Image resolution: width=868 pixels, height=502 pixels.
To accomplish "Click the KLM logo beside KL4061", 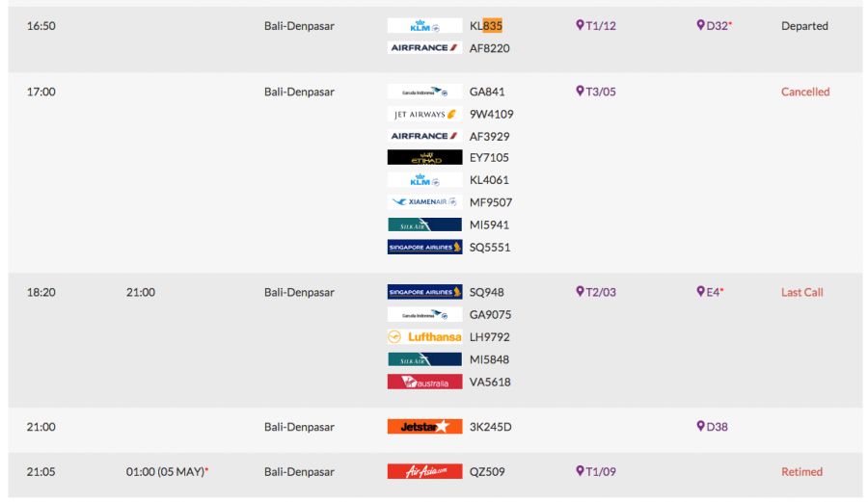I will click(x=424, y=180).
